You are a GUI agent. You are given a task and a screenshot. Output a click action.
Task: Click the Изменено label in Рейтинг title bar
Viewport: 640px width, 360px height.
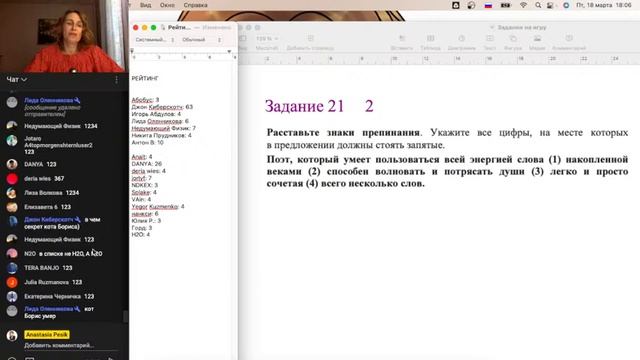[216, 27]
